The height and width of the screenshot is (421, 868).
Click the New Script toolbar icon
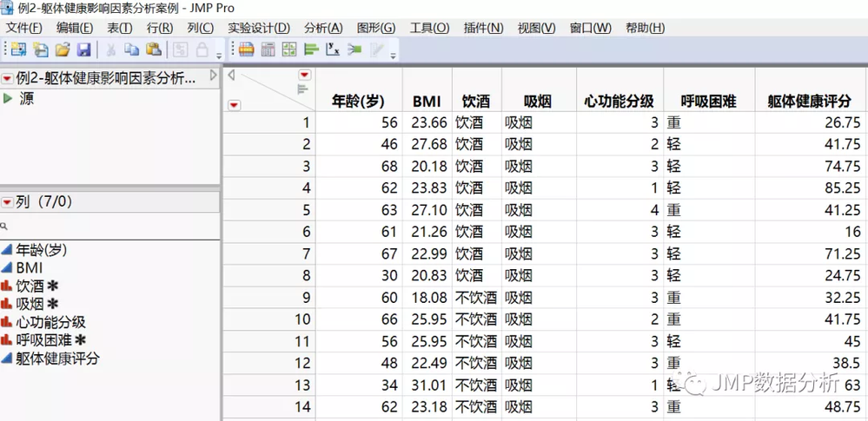point(41,49)
